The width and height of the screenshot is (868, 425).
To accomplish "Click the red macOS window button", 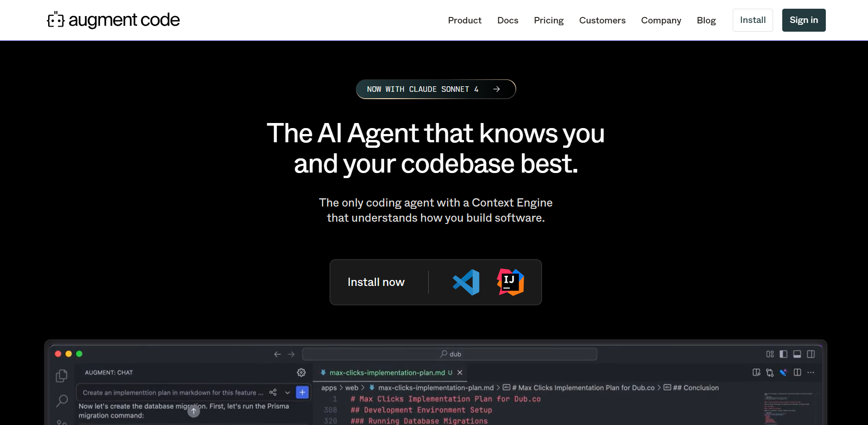I will [58, 354].
